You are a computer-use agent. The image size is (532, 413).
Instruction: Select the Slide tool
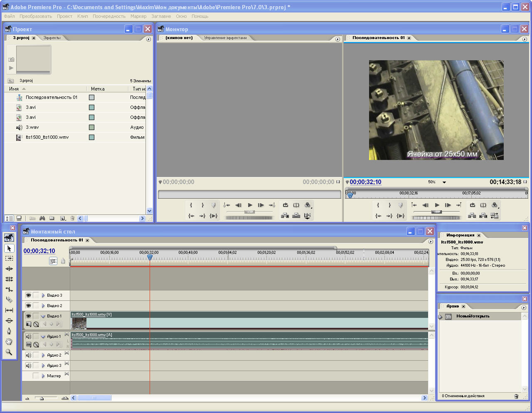click(9, 321)
